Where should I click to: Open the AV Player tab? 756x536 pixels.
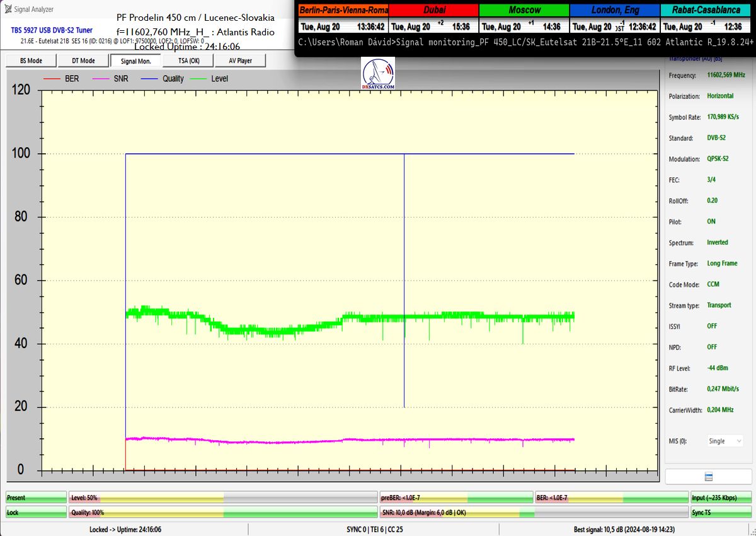[x=240, y=61]
